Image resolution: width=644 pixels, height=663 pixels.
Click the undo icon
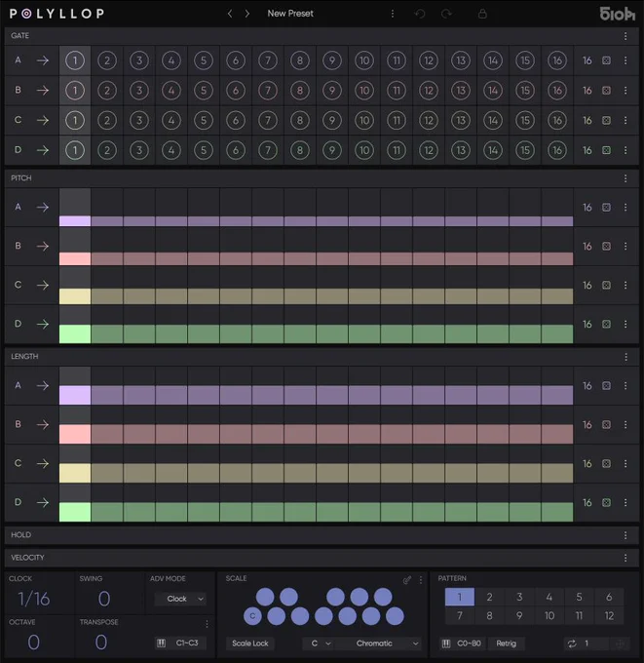[420, 14]
